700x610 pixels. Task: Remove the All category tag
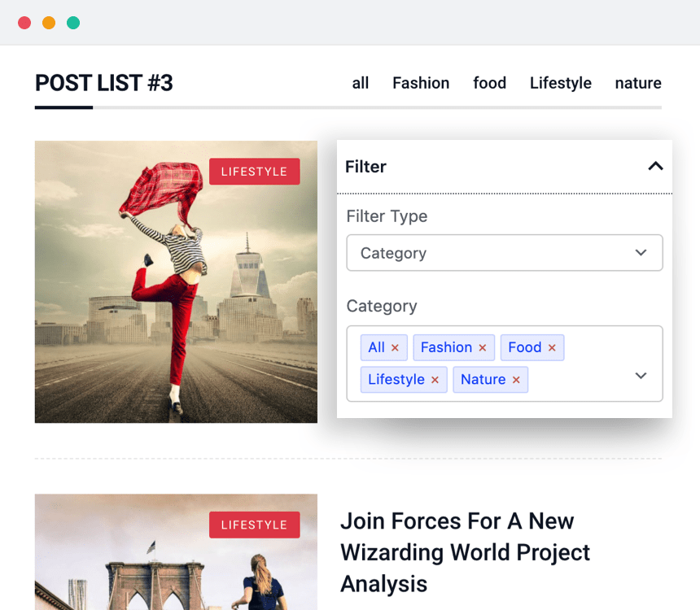[x=395, y=348]
